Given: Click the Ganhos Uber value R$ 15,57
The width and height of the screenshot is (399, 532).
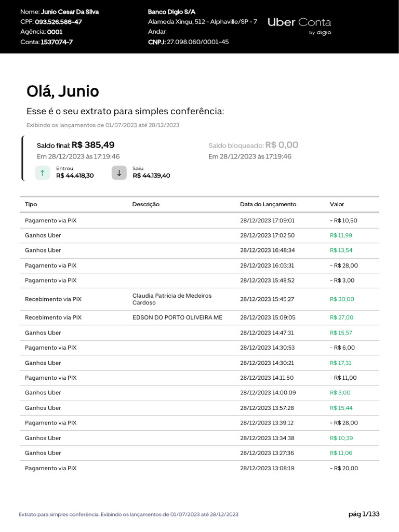Looking at the screenshot, I should pos(341,333).
